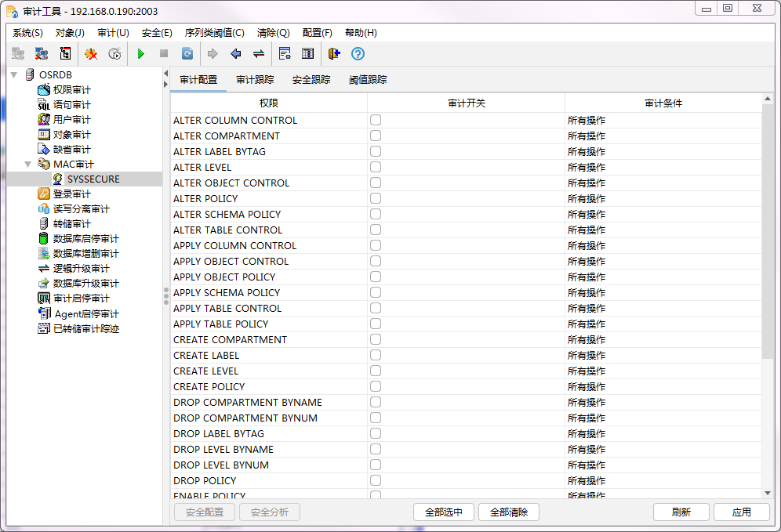Click the blue help question mark icon
The width and height of the screenshot is (781, 532).
[x=358, y=54]
